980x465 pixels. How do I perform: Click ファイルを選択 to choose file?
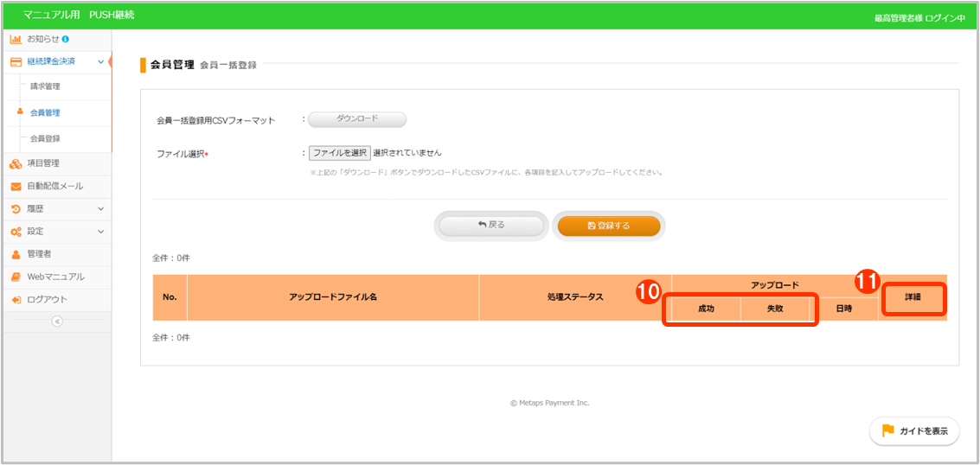coord(340,153)
